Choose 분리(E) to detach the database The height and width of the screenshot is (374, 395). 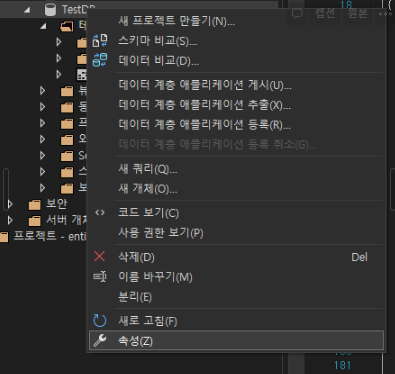tap(237, 297)
